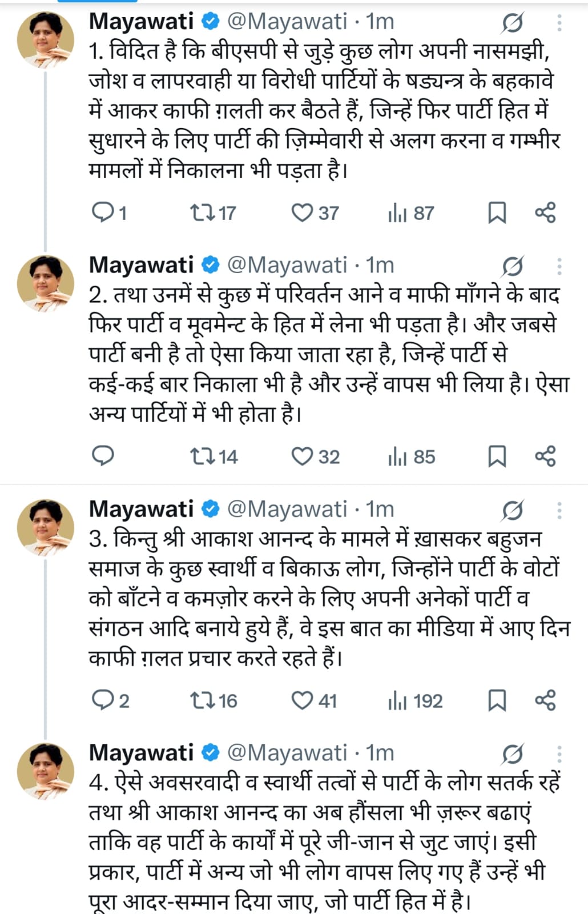This screenshot has height=914, width=588.
Task: Open @Mayawati handle on the first tweet
Action: [x=287, y=22]
